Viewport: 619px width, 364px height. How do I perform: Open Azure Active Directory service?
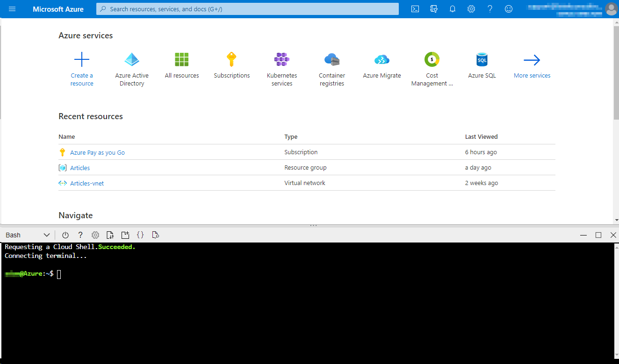tap(132, 59)
